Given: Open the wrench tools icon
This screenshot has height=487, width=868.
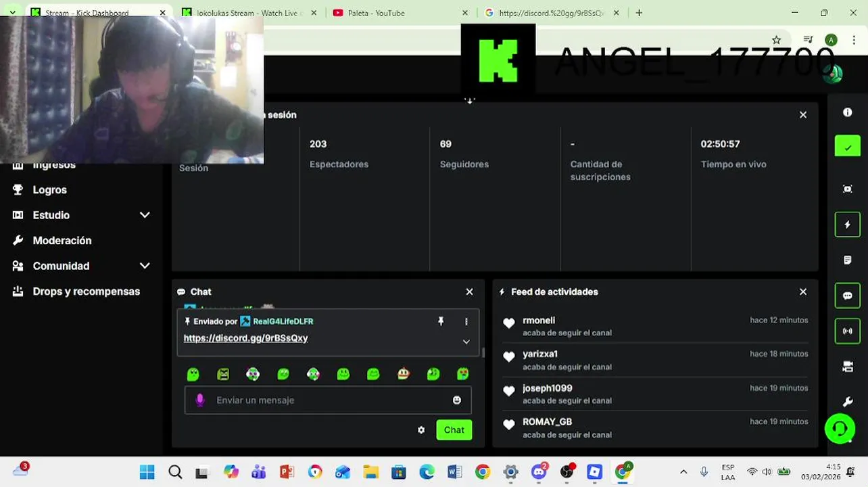Looking at the screenshot, I should [x=847, y=402].
